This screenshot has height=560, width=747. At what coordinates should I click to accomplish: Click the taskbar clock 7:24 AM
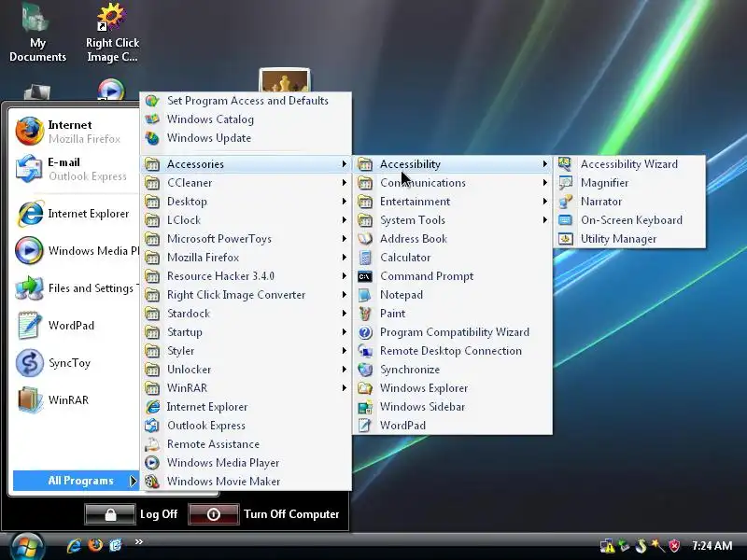(712, 546)
